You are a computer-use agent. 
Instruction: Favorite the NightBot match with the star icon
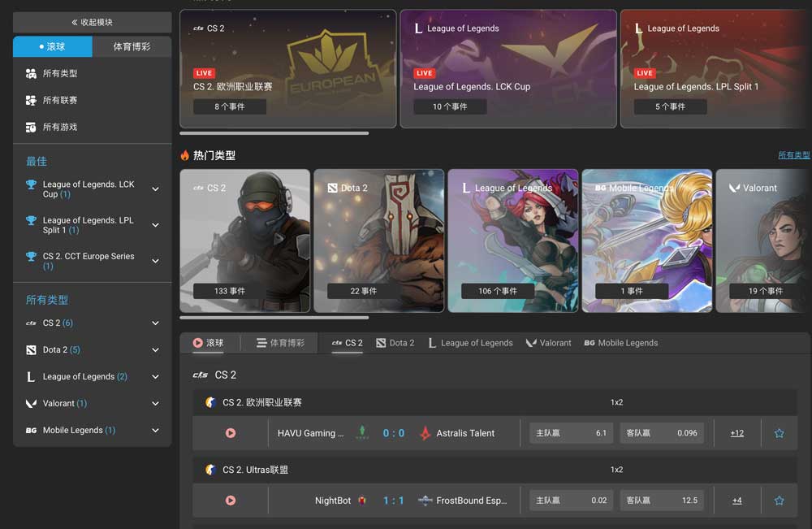pyautogui.click(x=779, y=501)
